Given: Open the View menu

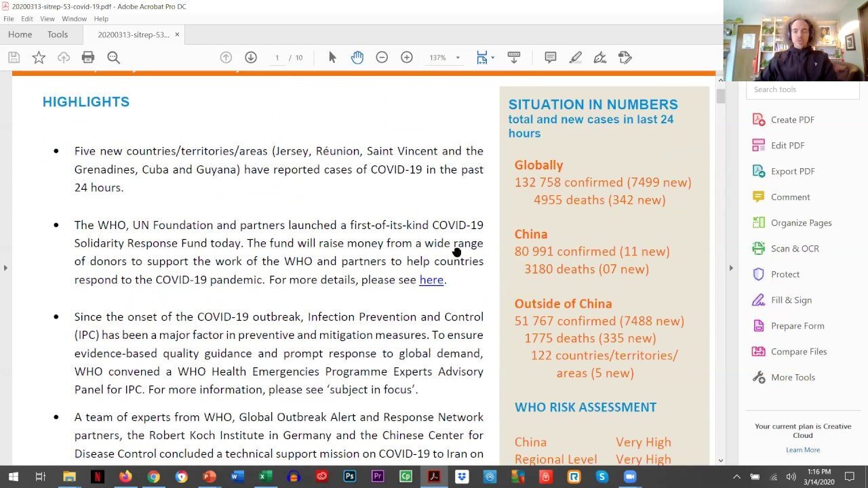Looking at the screenshot, I should pyautogui.click(x=47, y=19).
